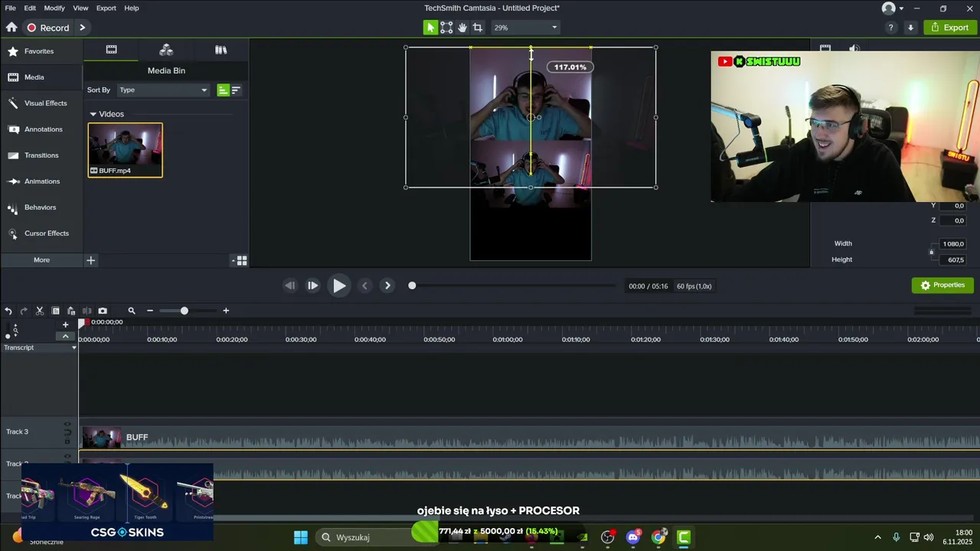Sort media bin descending

(x=236, y=90)
